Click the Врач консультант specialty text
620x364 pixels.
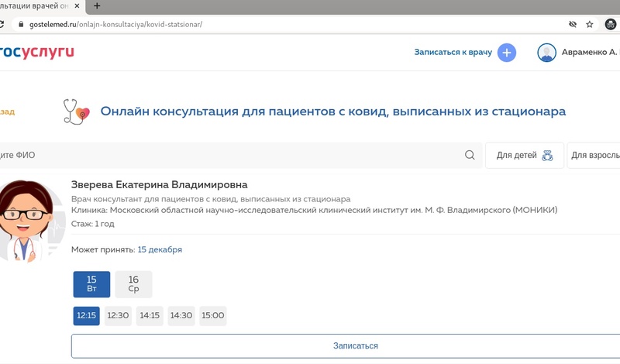click(x=211, y=199)
